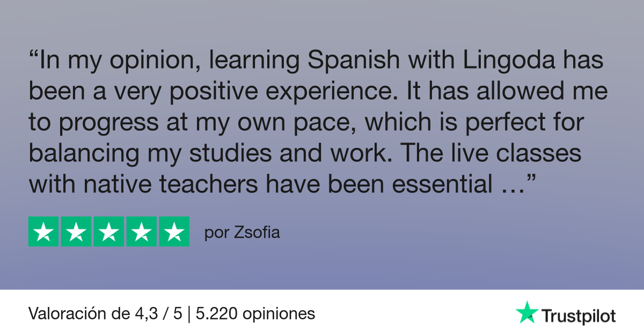Click the first green rating star
This screenshot has width=644, height=336.
pos(43,232)
